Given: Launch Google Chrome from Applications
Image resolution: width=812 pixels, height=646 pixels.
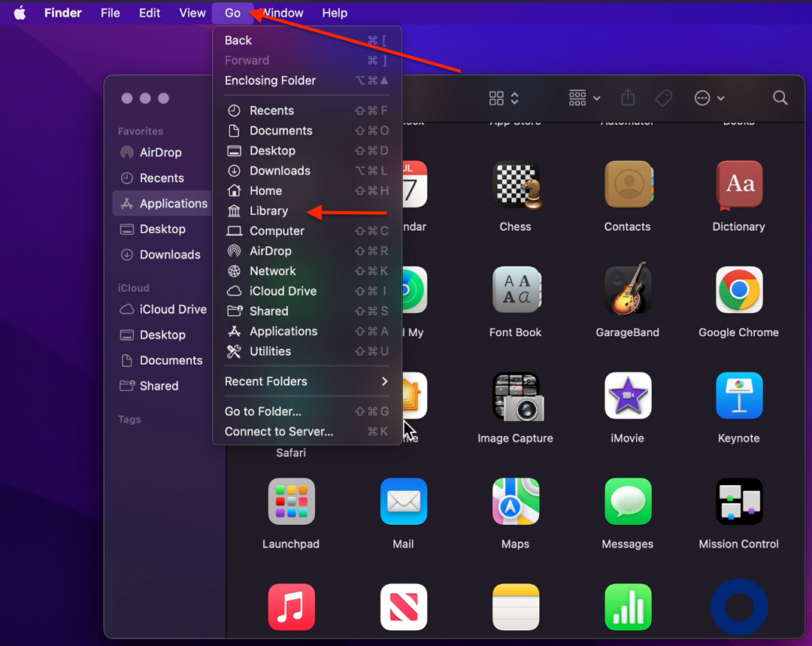Looking at the screenshot, I should click(x=739, y=290).
